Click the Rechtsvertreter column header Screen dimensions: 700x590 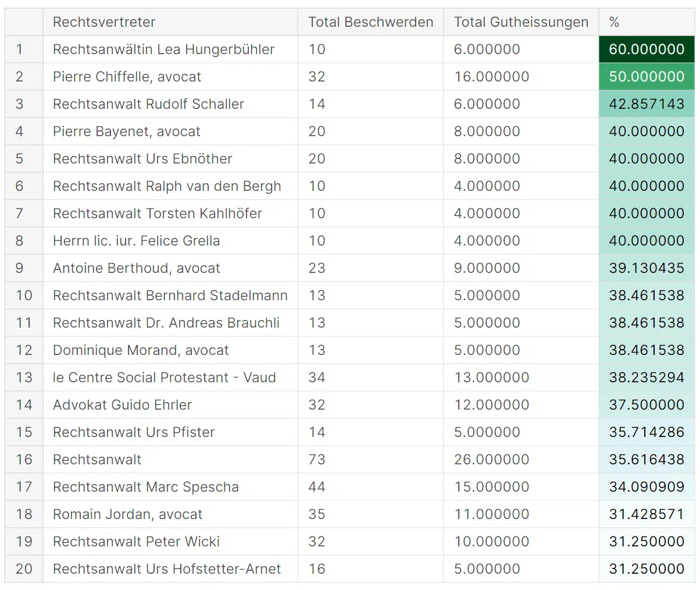point(104,22)
